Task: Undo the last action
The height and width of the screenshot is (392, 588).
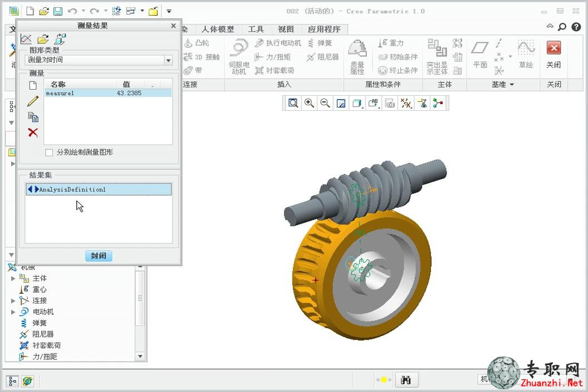Action: pyautogui.click(x=72, y=11)
